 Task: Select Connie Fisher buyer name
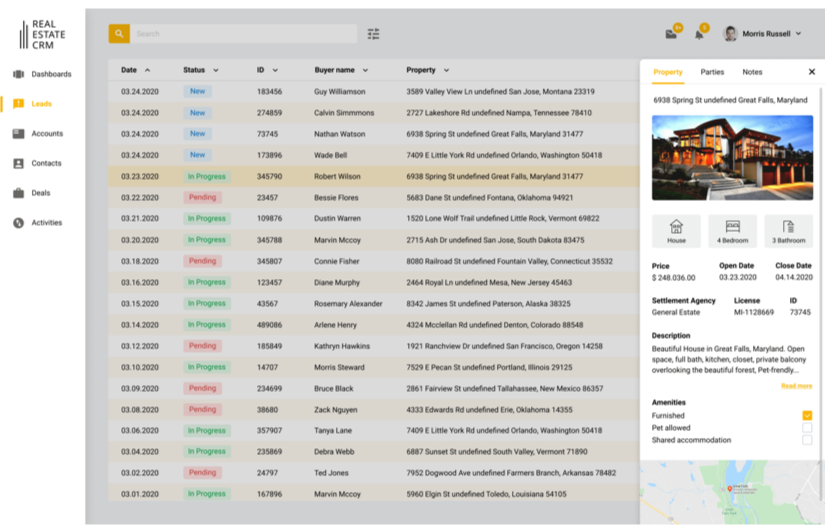point(337,261)
